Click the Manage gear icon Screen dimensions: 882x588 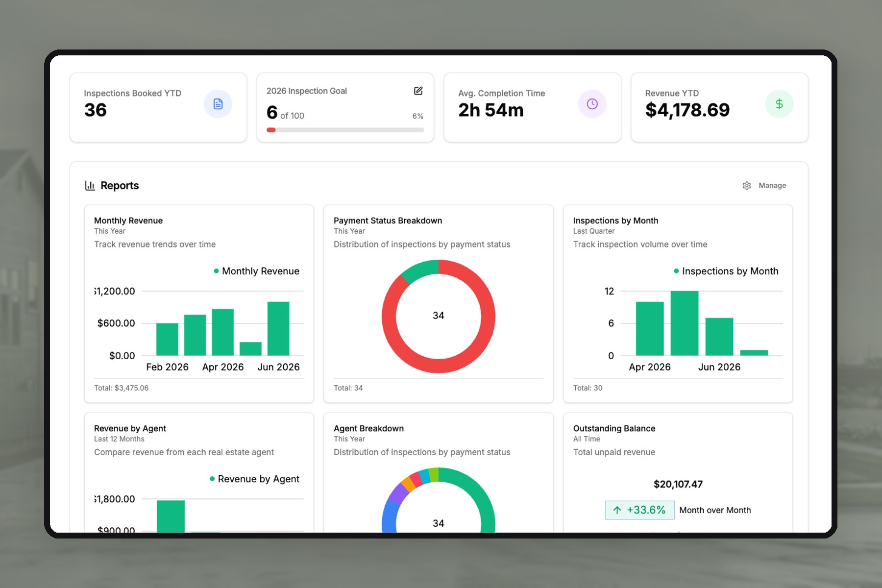click(x=746, y=186)
